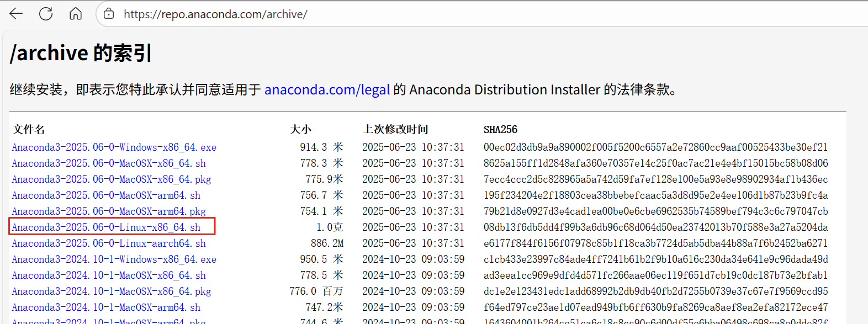868x324 pixels.
Task: Go to the browser home page
Action: [76, 14]
